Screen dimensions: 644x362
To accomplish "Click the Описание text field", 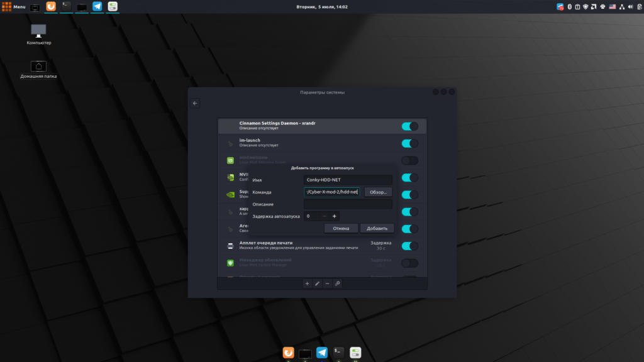I will (x=348, y=204).
